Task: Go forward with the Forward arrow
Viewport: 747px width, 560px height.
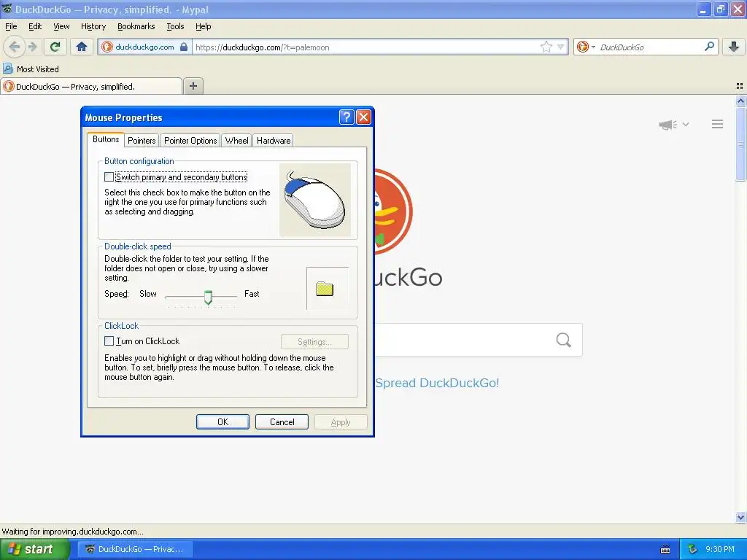Action: [x=33, y=47]
